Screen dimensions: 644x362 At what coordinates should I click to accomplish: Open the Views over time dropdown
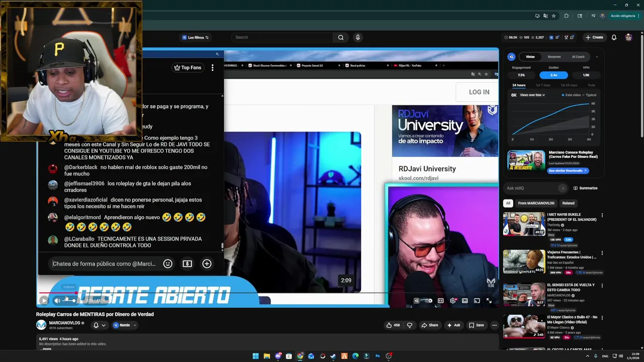[x=532, y=95]
